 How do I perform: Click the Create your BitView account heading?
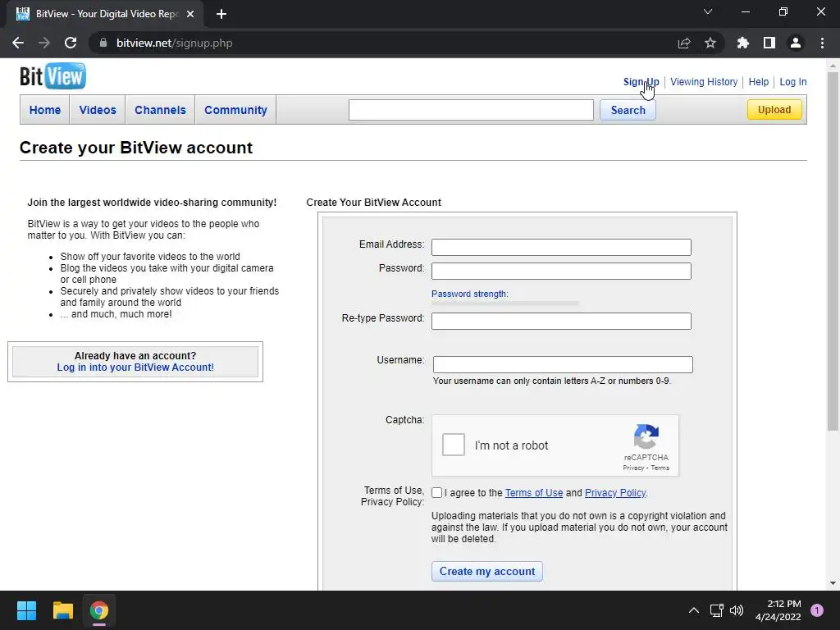[x=136, y=148]
